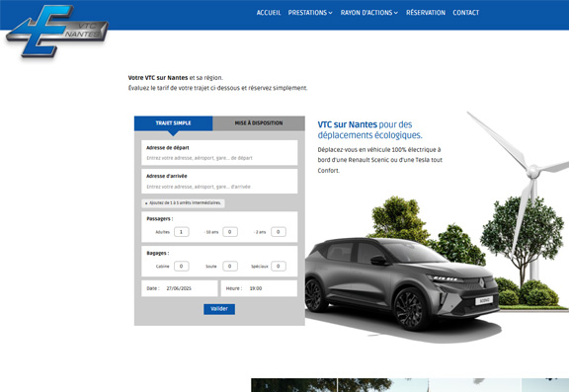Image resolution: width=569 pixels, height=392 pixels.
Task: Select the Soute baggage count box
Action: click(230, 267)
